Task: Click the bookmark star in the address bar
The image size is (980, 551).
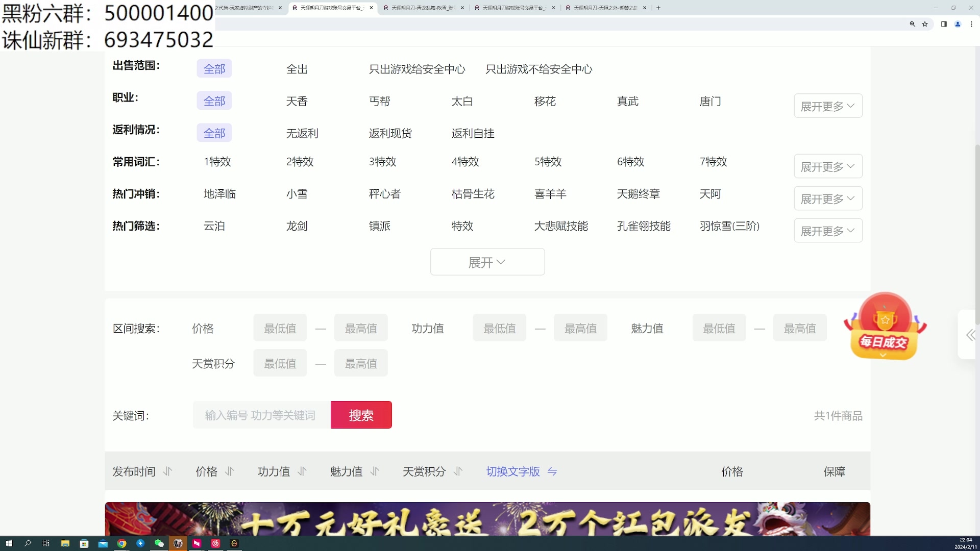Action: [925, 24]
